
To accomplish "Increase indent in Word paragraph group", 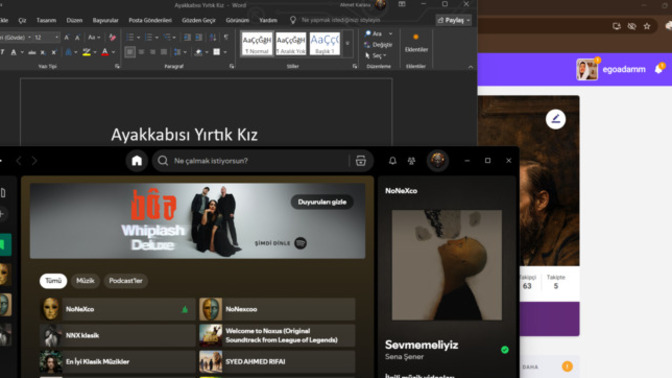I will coord(199,38).
